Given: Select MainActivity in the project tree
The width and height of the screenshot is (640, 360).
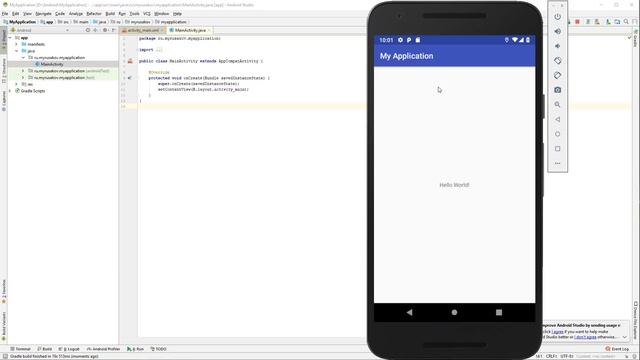Looking at the screenshot, I should pos(52,64).
